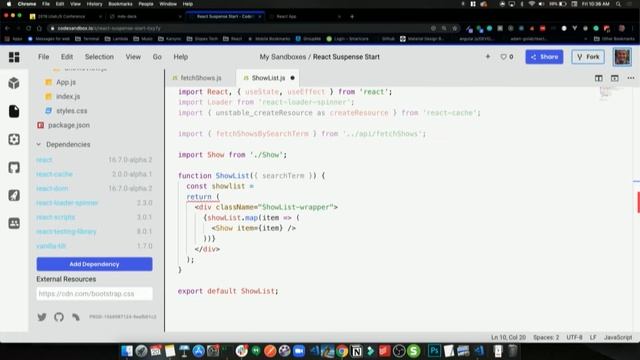Open the Live collaboration people icon in sidebar
Screen dimensions: 640x360
tap(14, 223)
